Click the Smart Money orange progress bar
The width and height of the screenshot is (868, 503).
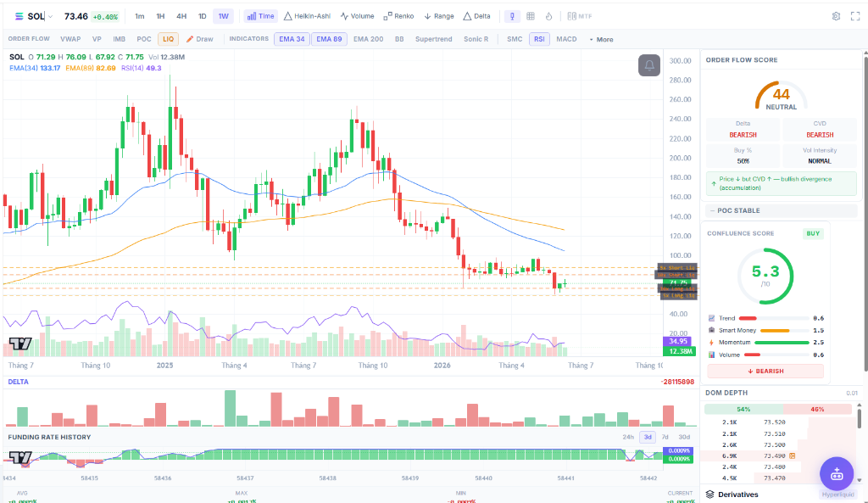coord(775,330)
